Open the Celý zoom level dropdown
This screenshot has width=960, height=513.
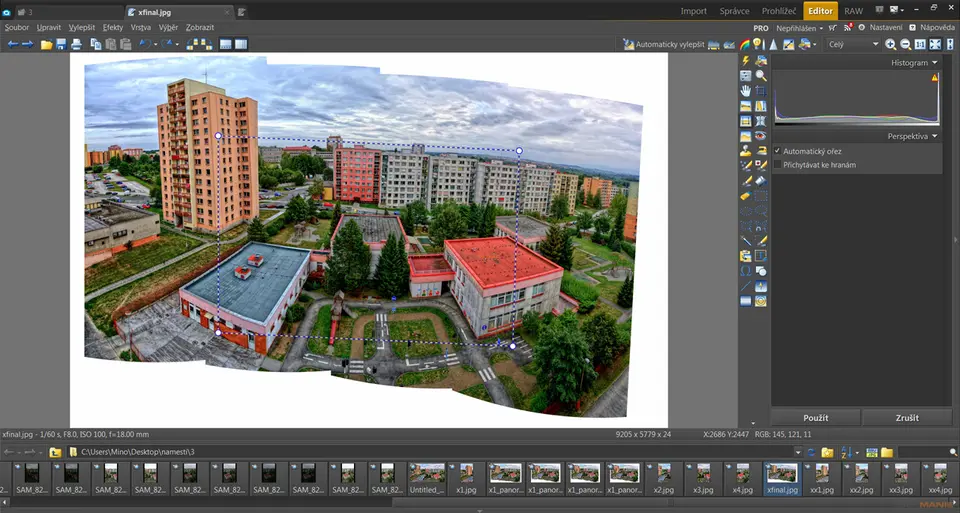[x=875, y=44]
